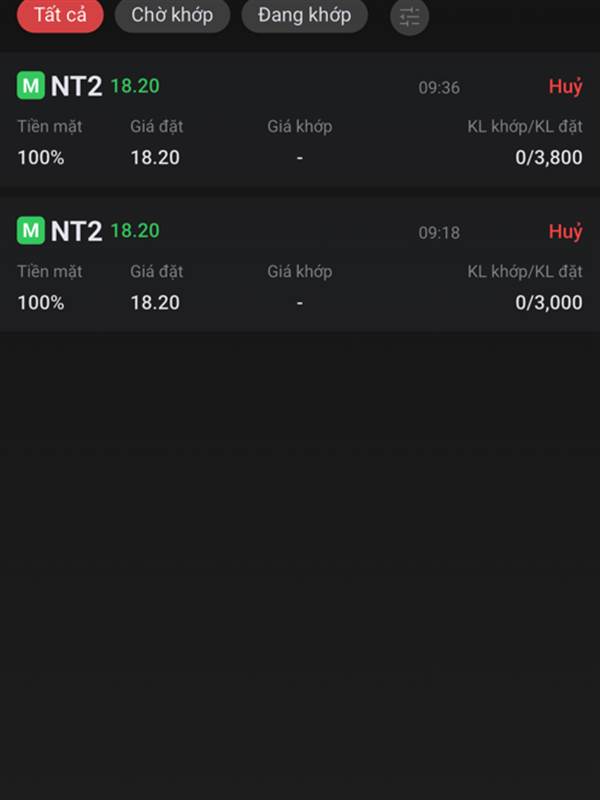Tap the green M badge on 09:18 order
This screenshot has height=800, width=600.
click(31, 230)
